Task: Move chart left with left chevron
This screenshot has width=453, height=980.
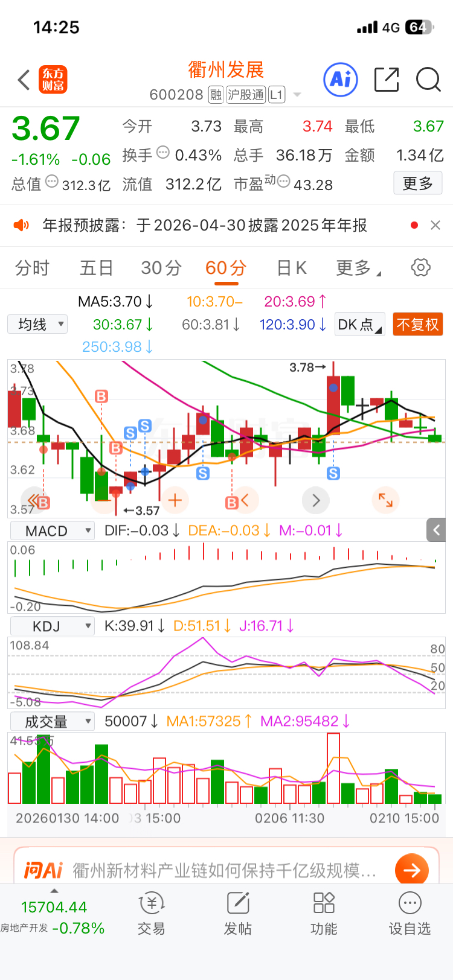Action: [245, 500]
